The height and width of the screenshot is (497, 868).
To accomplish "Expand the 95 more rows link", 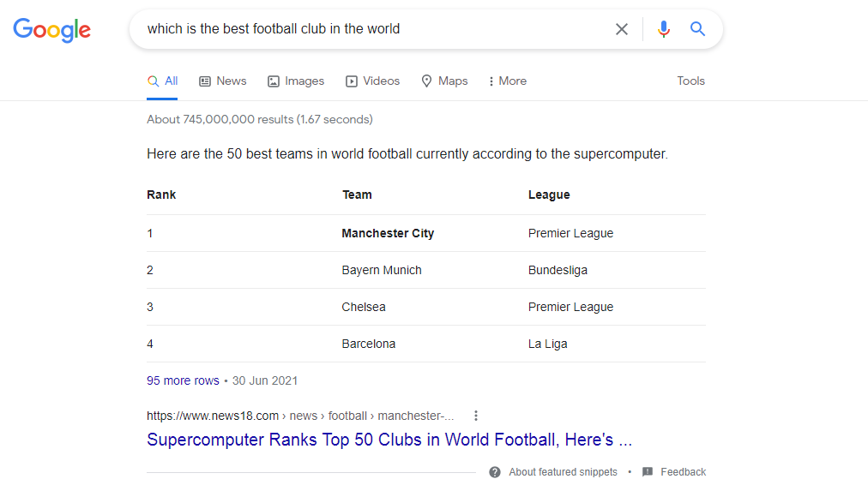I will click(183, 380).
